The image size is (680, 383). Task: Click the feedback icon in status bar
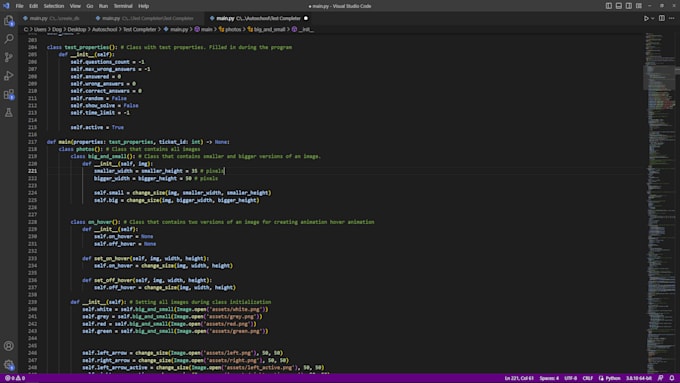(x=660, y=378)
